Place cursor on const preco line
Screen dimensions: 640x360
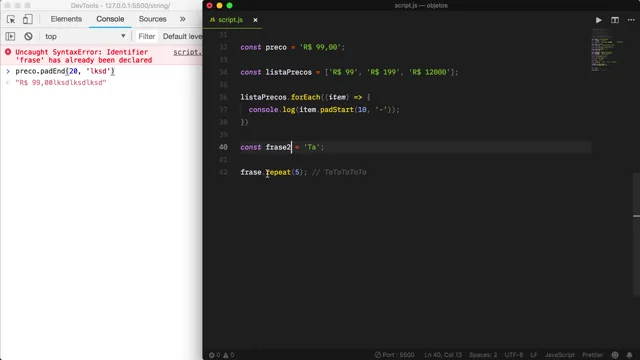pos(293,47)
